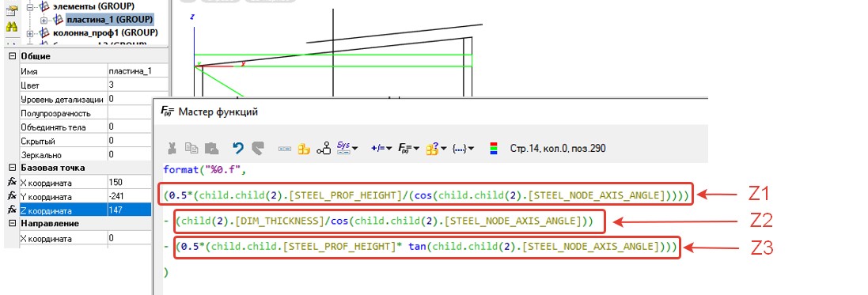This screenshot has width=868, height=295.
Task: Open the operators +/= dropdown
Action: (x=381, y=148)
